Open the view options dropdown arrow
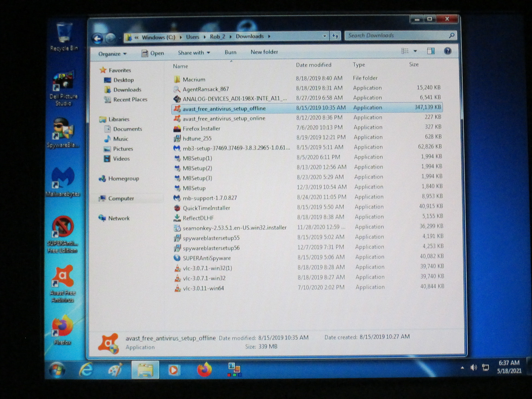The height and width of the screenshot is (399, 532). (415, 51)
